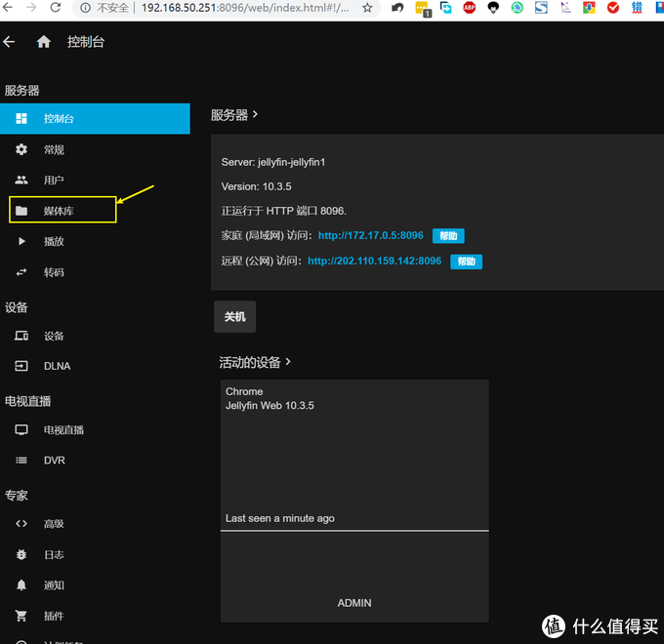Image resolution: width=664 pixels, height=644 pixels.
Task: Click the 转码 transfer arrows icon
Action: [21, 272]
